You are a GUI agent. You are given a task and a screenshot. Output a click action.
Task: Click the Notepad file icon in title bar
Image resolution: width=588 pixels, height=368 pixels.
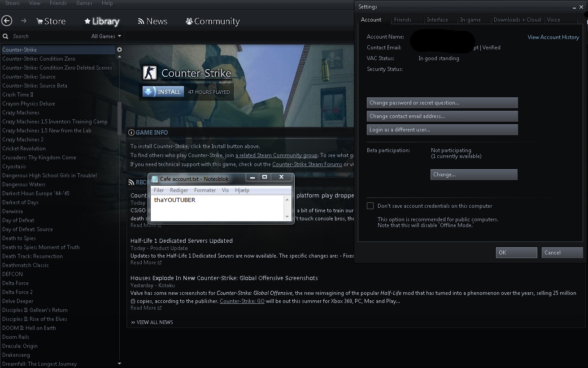pos(155,179)
